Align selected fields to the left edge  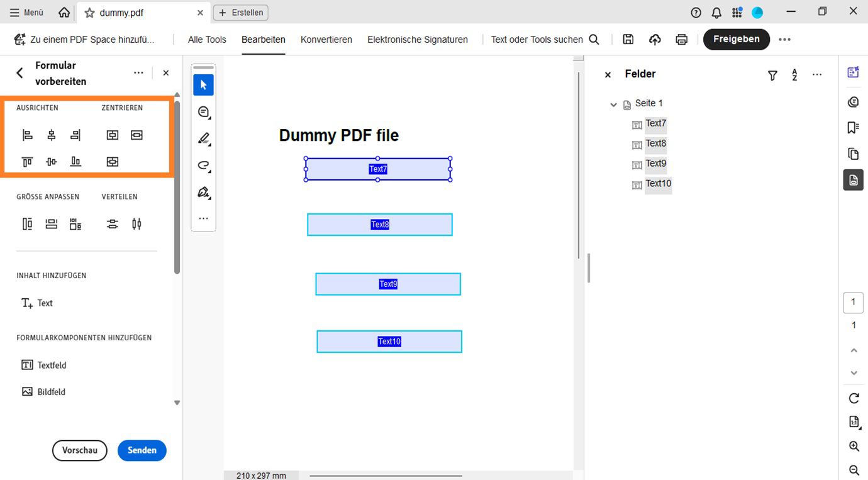(27, 135)
